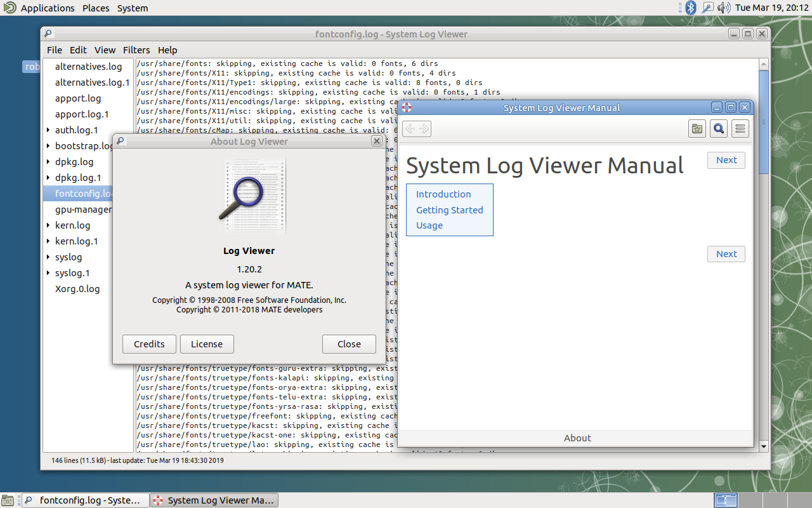Click the log line for /usr/share/fonts/X11/Type1
This screenshot has width=812, height=508.
click(310, 83)
